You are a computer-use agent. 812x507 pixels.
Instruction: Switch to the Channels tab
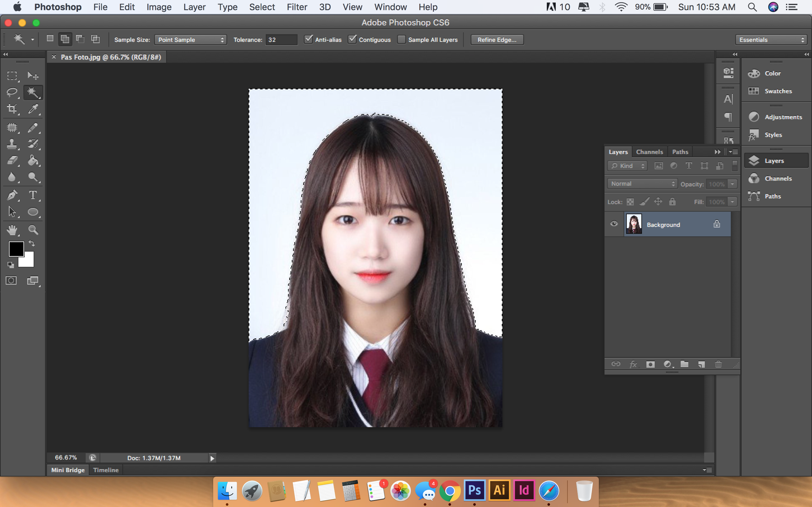pyautogui.click(x=649, y=152)
